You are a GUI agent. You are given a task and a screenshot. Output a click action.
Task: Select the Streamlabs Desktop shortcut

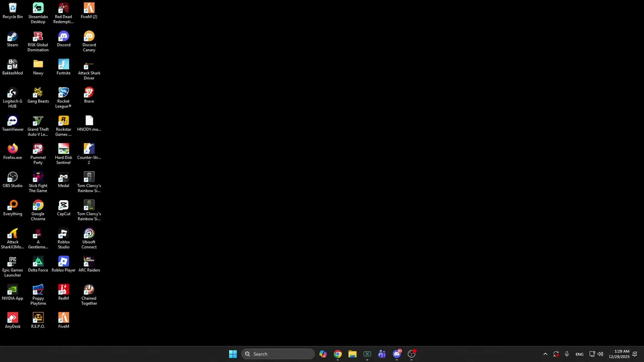[x=38, y=14]
